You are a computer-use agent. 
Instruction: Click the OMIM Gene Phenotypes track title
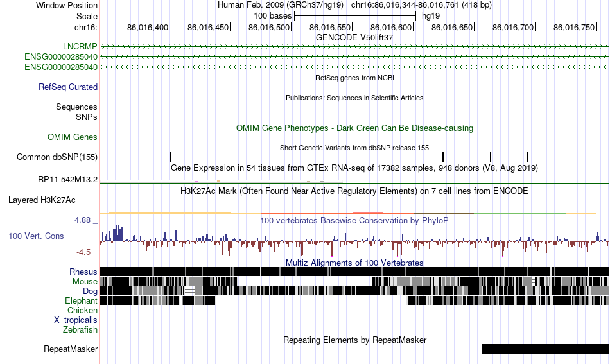(x=355, y=128)
